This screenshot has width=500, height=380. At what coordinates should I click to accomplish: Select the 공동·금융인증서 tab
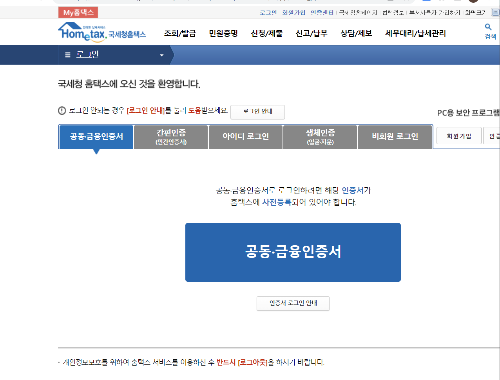(96, 137)
